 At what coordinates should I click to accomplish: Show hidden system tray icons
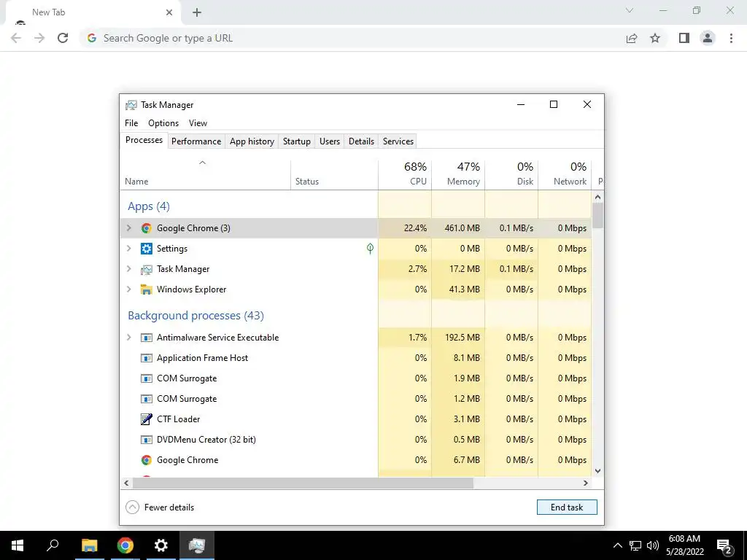click(x=617, y=545)
